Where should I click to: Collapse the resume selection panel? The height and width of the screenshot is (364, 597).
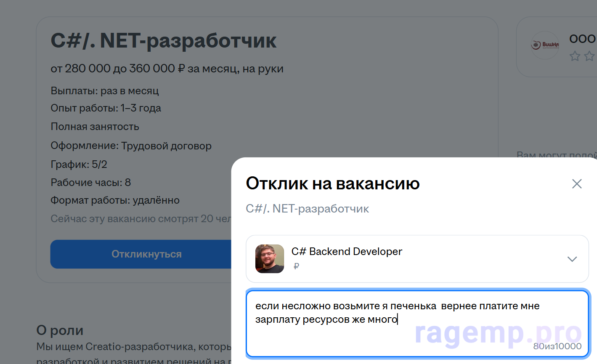[572, 259]
